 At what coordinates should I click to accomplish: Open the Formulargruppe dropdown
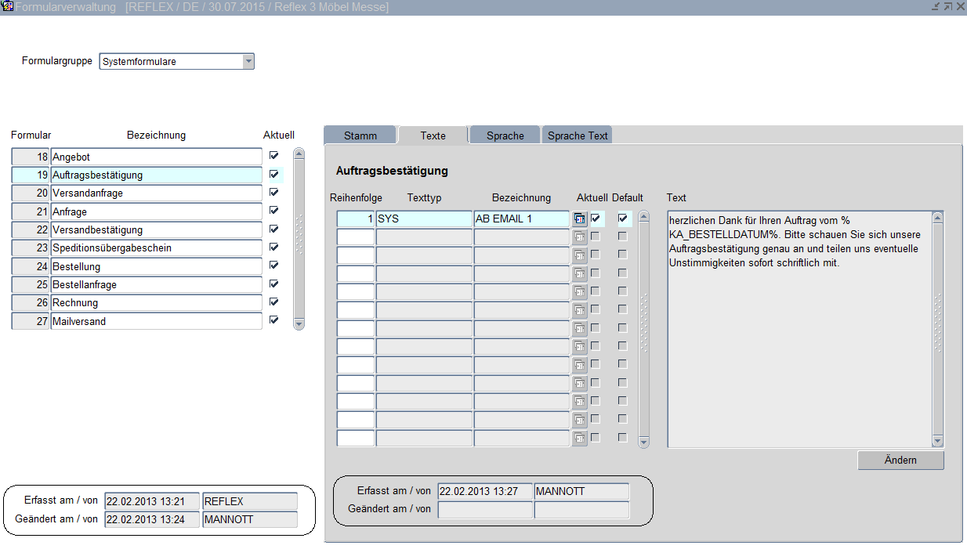point(248,61)
